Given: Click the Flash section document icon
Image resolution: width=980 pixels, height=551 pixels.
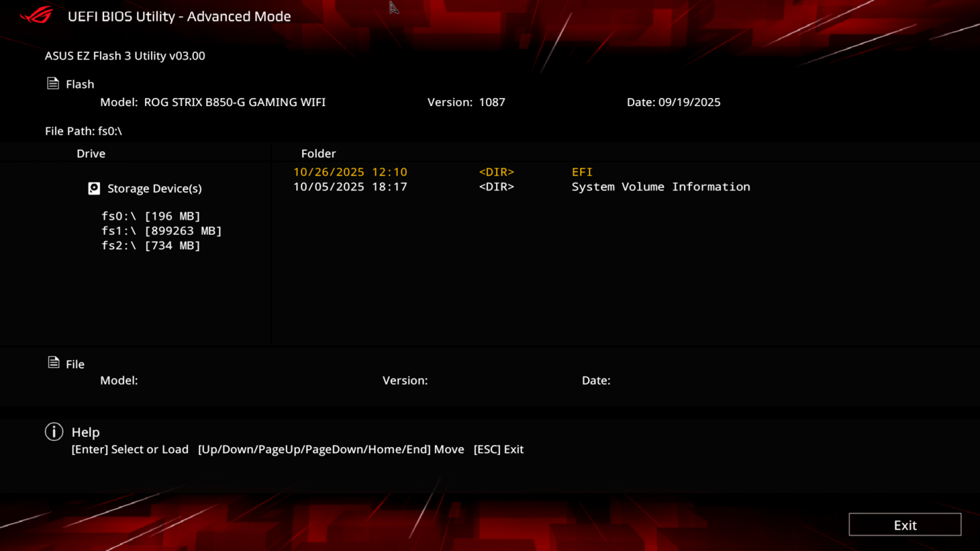Looking at the screenshot, I should point(53,83).
